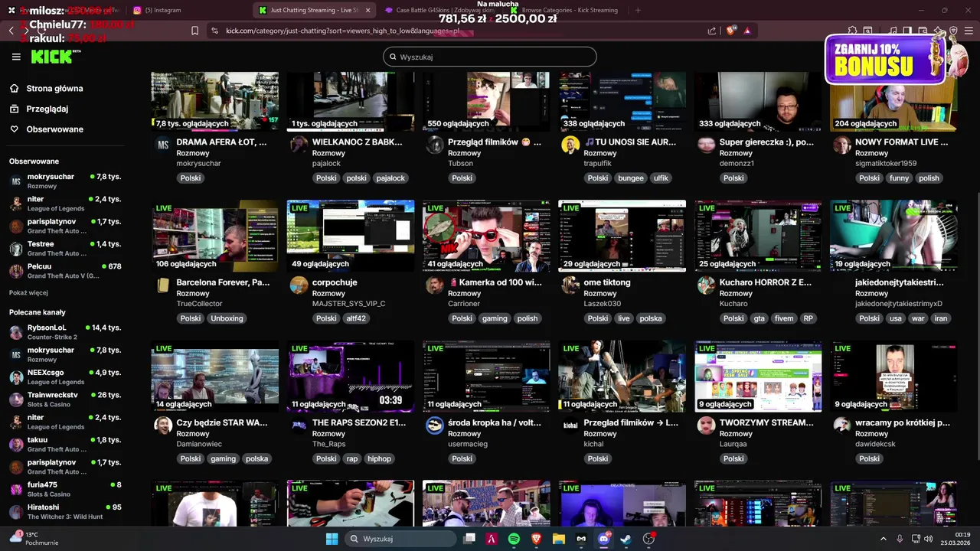980x551 pixels.
Task: Open Hiratoshi recommended channel
Action: pos(65,511)
